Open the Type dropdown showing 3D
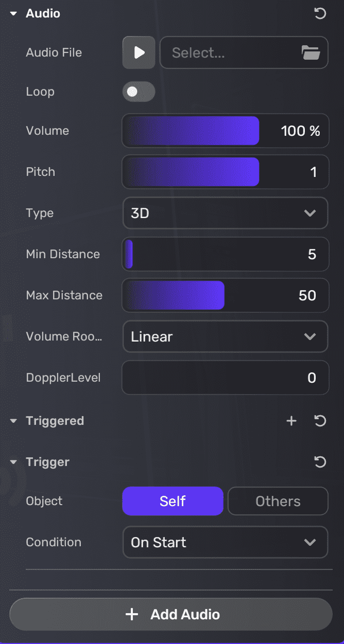 click(225, 213)
